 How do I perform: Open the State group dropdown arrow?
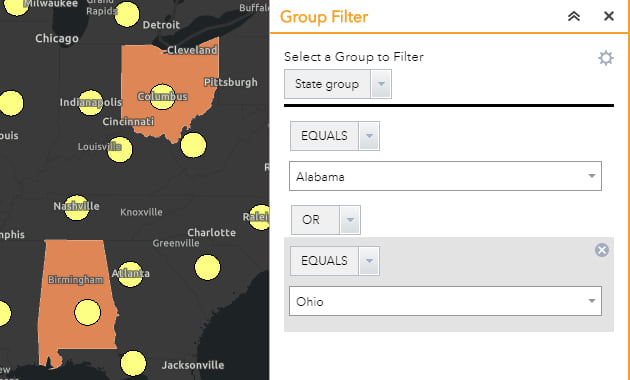coord(381,84)
